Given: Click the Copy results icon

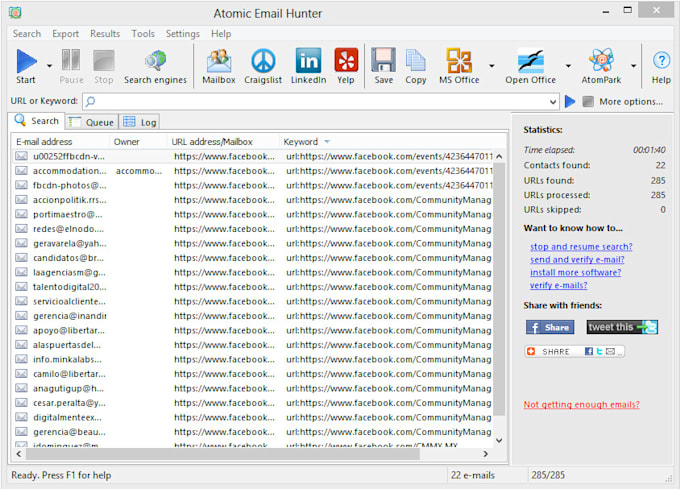Looking at the screenshot, I should tap(415, 60).
